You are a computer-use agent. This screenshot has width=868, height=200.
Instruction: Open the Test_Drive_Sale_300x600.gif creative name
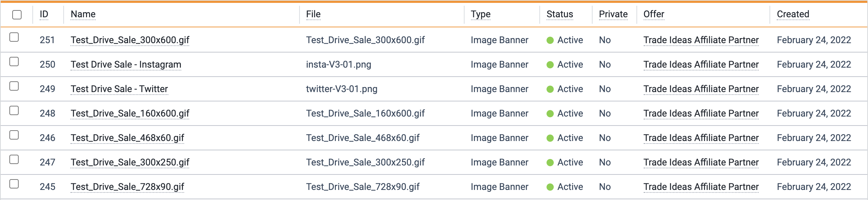click(130, 40)
